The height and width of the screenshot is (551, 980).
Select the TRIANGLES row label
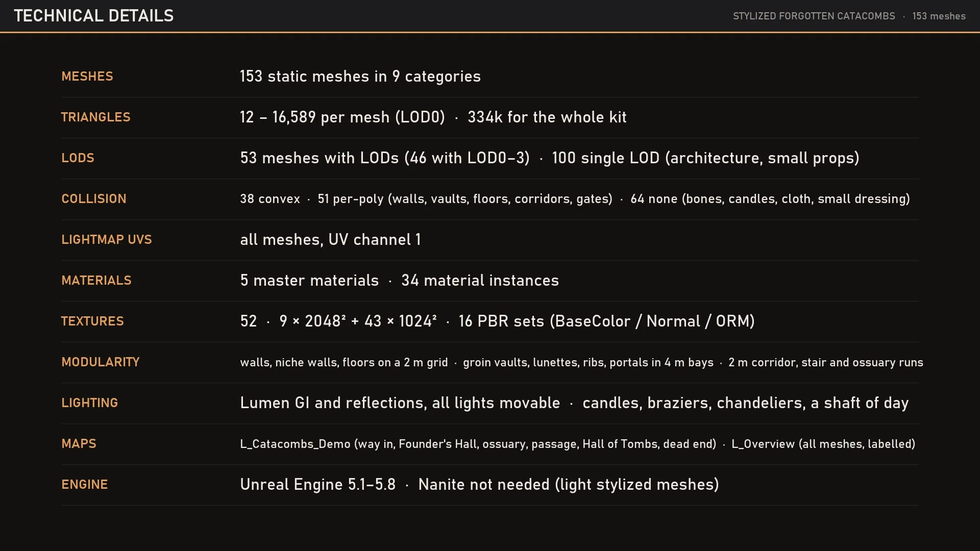[x=96, y=117]
